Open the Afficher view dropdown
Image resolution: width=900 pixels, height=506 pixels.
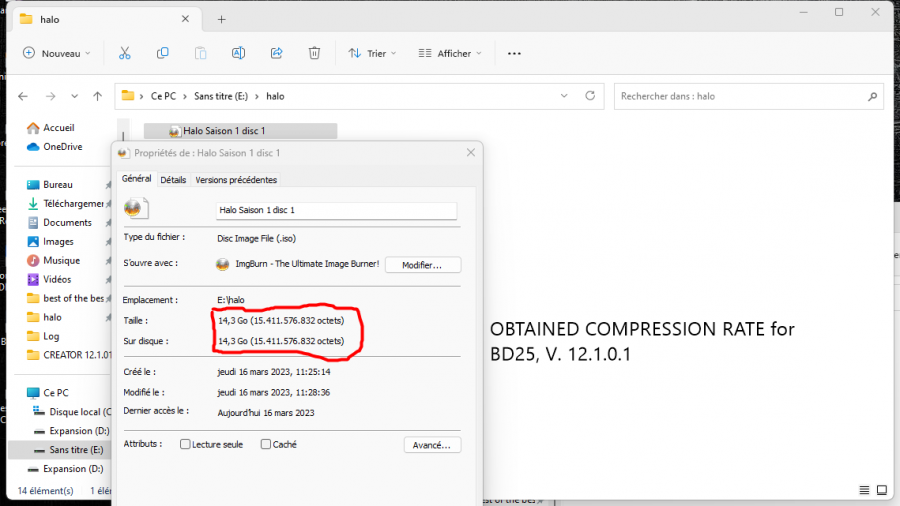click(x=449, y=53)
